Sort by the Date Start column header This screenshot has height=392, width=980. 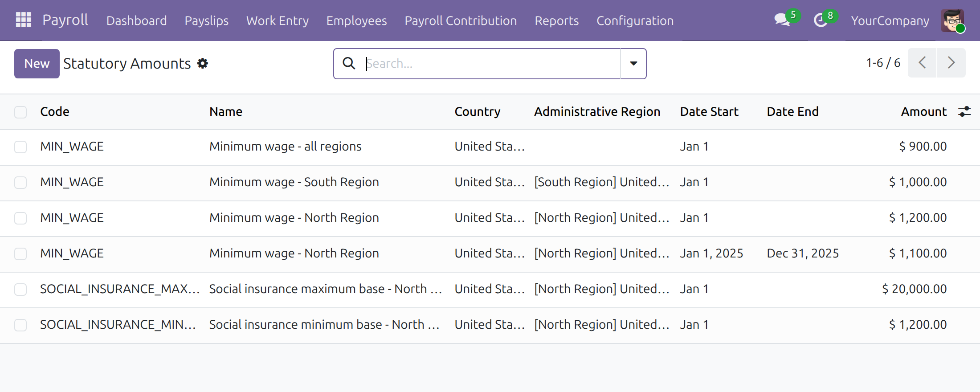709,111
